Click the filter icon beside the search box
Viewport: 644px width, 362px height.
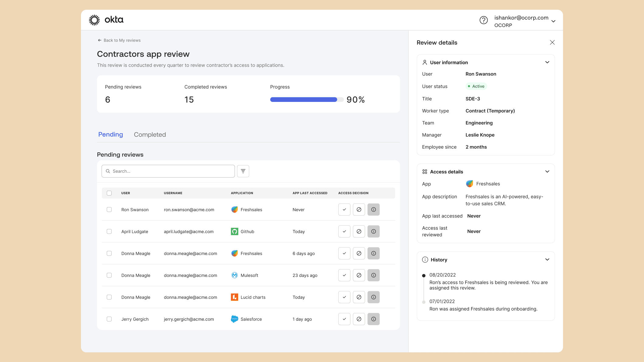pos(243,171)
